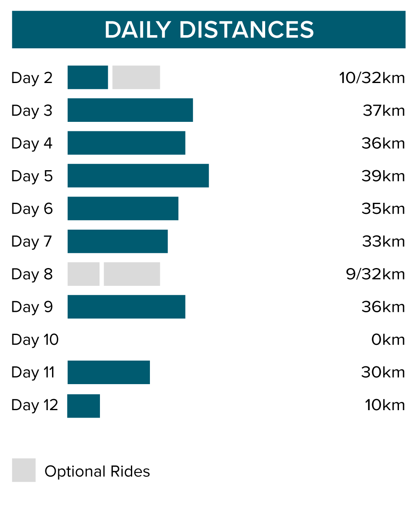
Task: Click the Day 10 row label
Action: pos(35,340)
